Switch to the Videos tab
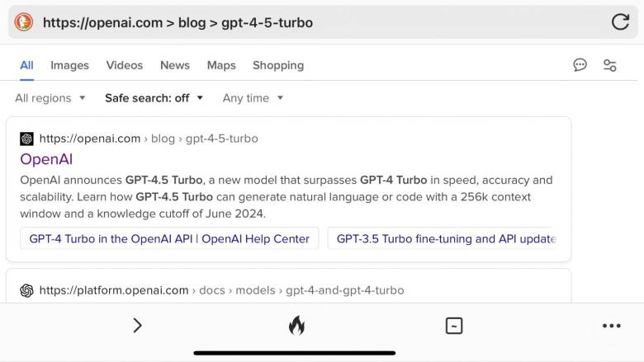The width and height of the screenshot is (644, 362). [x=125, y=65]
